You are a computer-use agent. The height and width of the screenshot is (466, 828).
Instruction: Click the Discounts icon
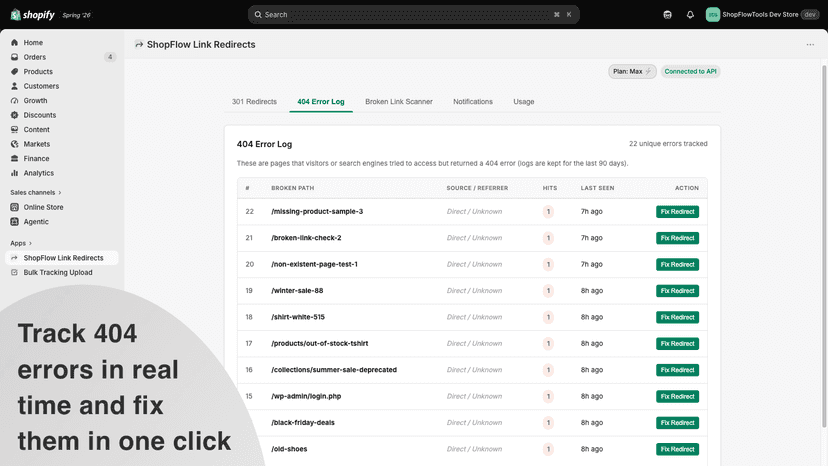pyautogui.click(x=14, y=115)
